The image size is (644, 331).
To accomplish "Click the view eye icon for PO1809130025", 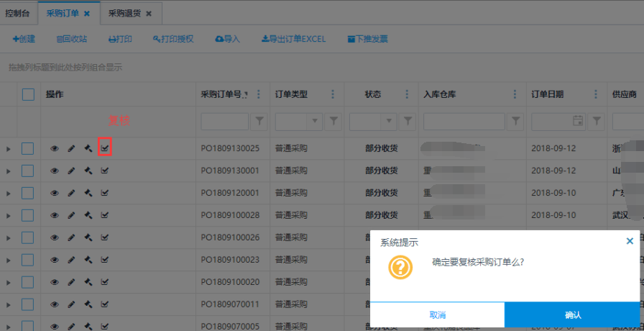I will [55, 149].
